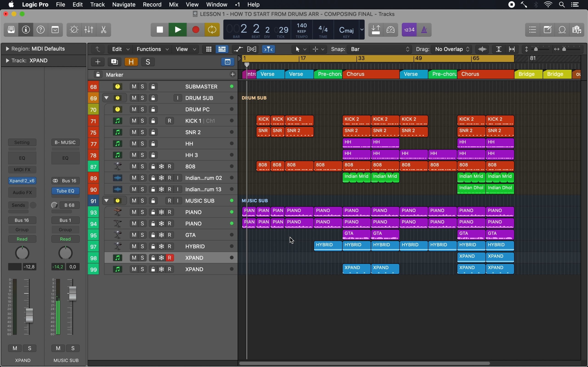
Task: Click the Tube EQ plugin slot
Action: (x=65, y=191)
